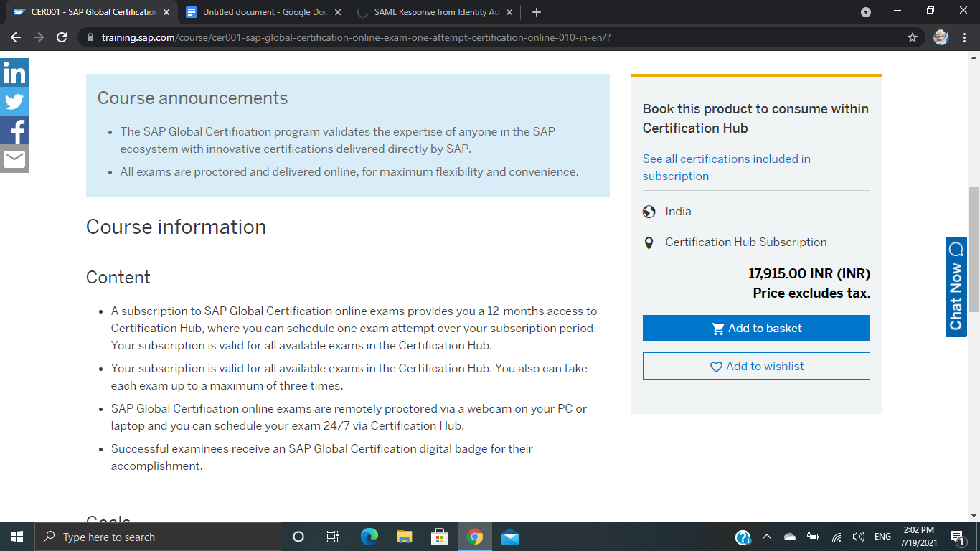Screen dimensions: 980x551
Task: Open notification center icon
Action: pos(957,537)
